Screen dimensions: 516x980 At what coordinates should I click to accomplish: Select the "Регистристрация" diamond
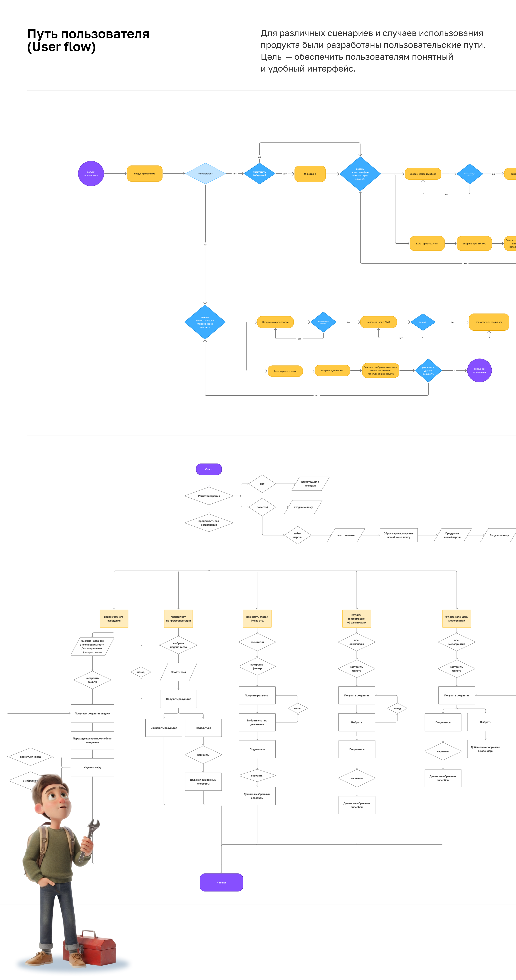pos(209,496)
